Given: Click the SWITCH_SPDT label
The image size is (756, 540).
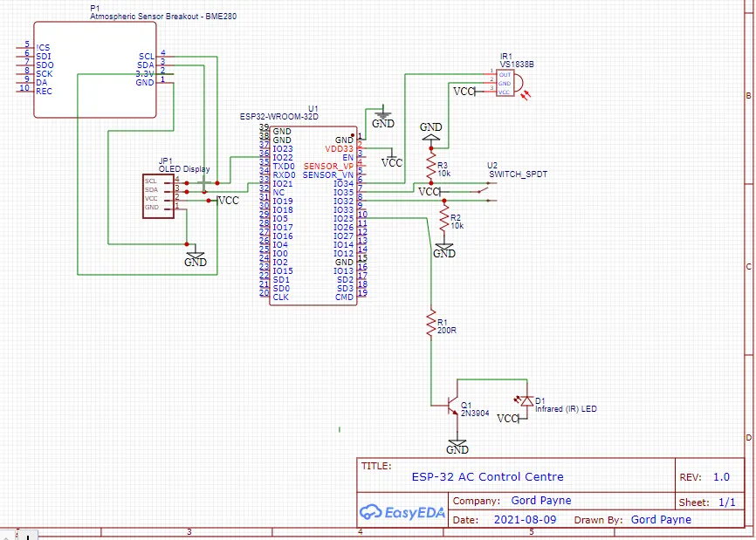Looking at the screenshot, I should click(519, 174).
